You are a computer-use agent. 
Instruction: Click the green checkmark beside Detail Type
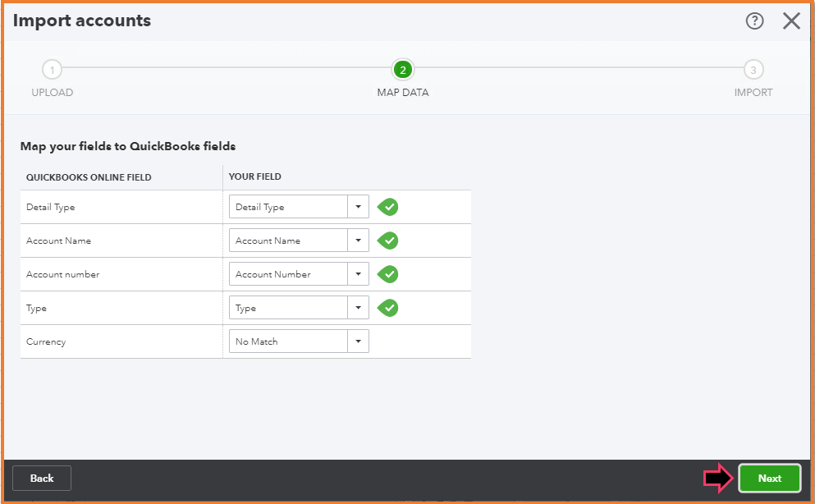pyautogui.click(x=388, y=207)
